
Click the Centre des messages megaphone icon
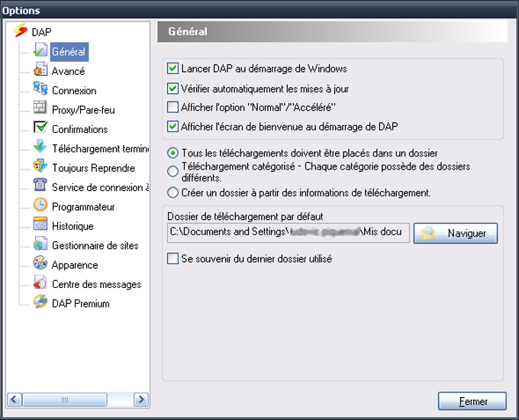40,283
